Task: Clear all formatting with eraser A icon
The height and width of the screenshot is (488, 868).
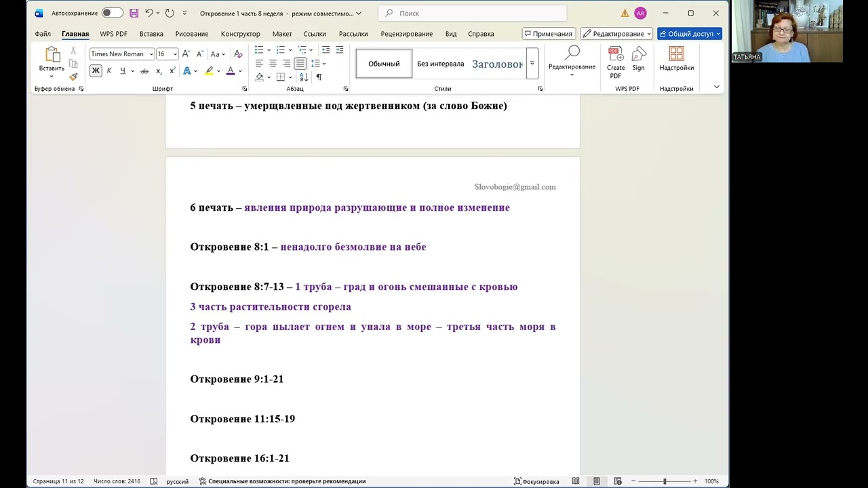Action: (238, 54)
